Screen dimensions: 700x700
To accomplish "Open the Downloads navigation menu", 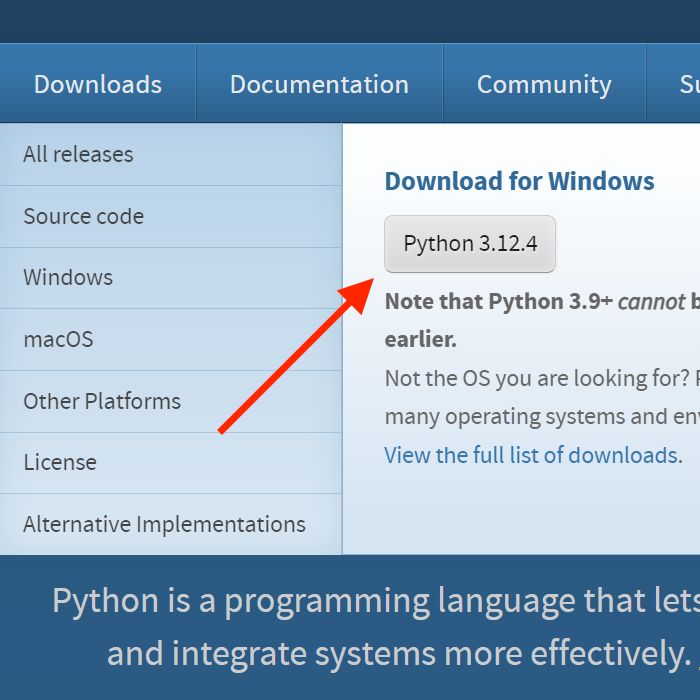I will 98,84.
